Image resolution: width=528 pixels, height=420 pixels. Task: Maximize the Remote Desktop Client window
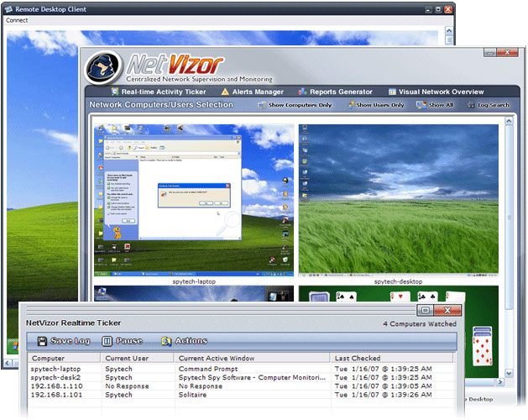[x=438, y=9]
